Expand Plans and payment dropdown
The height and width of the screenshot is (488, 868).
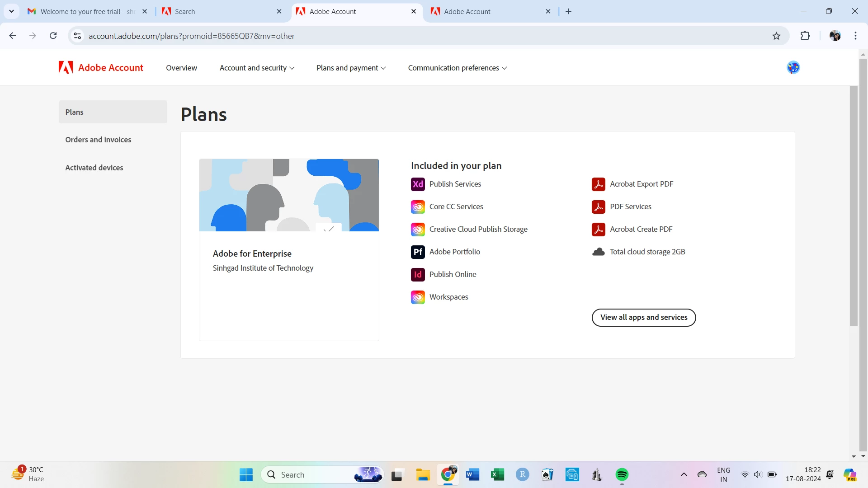pyautogui.click(x=351, y=68)
